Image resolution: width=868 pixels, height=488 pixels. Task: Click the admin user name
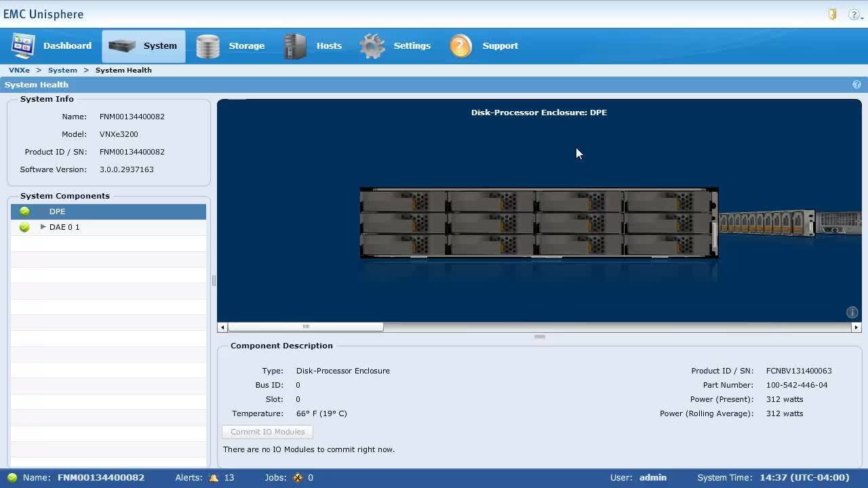coord(652,478)
